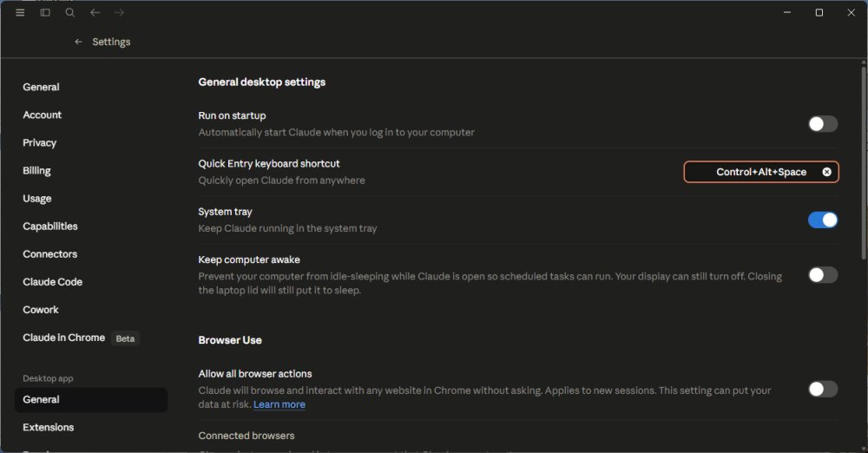Open the General settings section
The width and height of the screenshot is (868, 453).
click(x=41, y=87)
